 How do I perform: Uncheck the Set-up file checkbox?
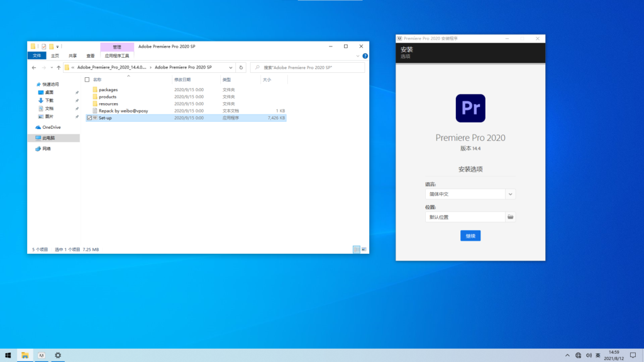tap(89, 118)
